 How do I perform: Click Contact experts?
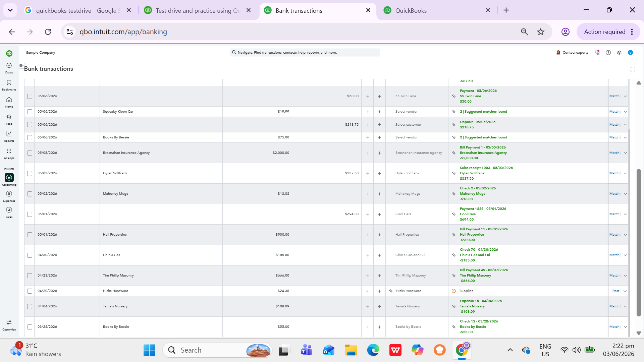point(572,53)
